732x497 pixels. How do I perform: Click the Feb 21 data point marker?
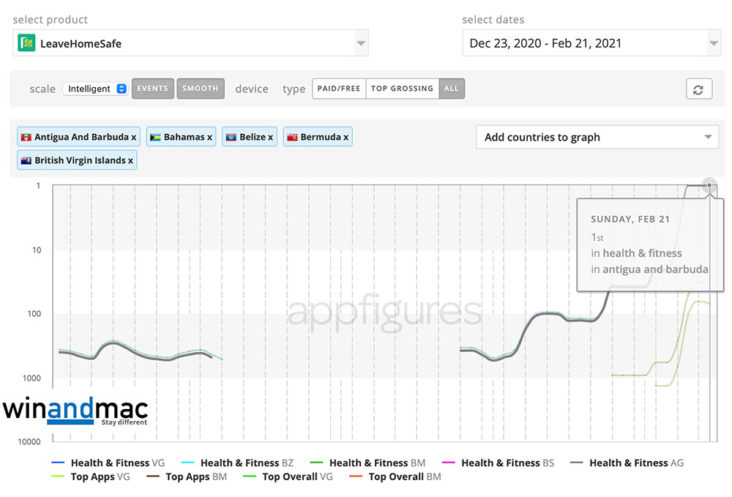(709, 185)
